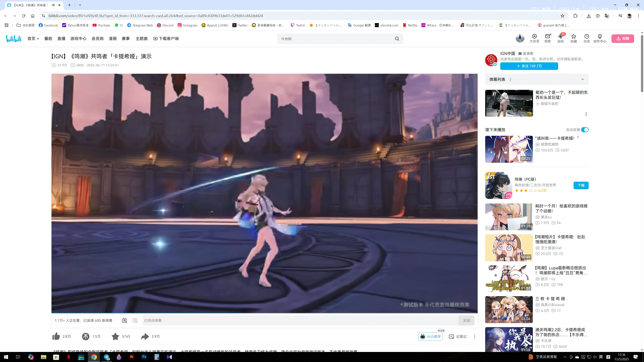This screenshot has width=644, height=362.
Task: Share the video via arrow icon
Action: point(145,336)
